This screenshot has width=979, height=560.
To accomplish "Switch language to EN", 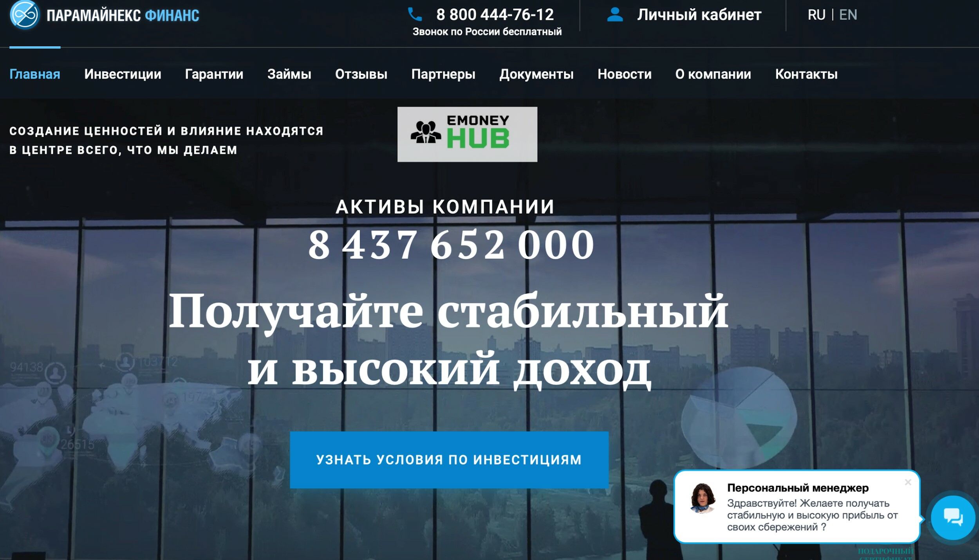I will [848, 15].
